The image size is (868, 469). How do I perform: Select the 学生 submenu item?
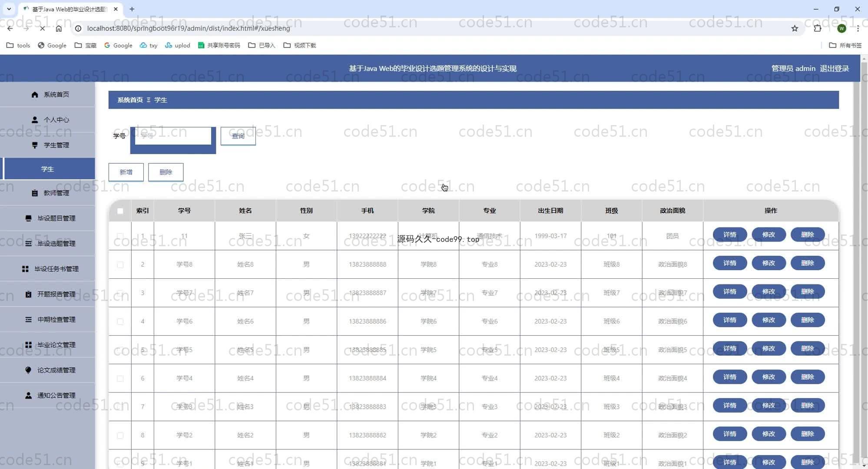pyautogui.click(x=47, y=169)
